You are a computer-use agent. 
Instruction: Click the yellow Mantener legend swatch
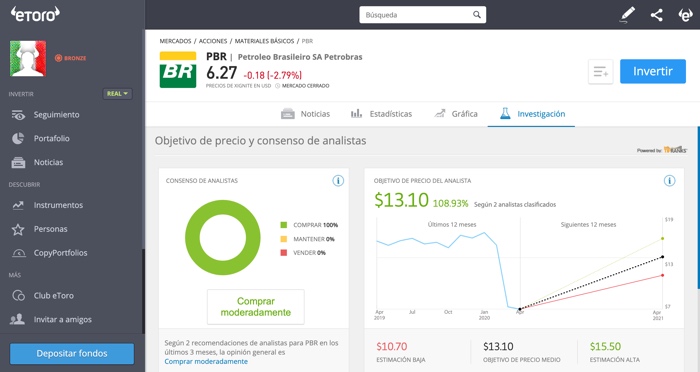(x=283, y=239)
